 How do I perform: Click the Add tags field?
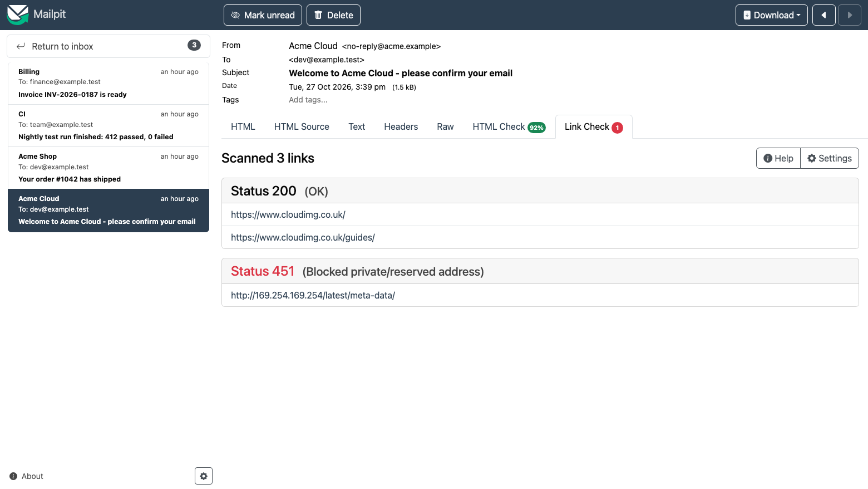pos(308,100)
